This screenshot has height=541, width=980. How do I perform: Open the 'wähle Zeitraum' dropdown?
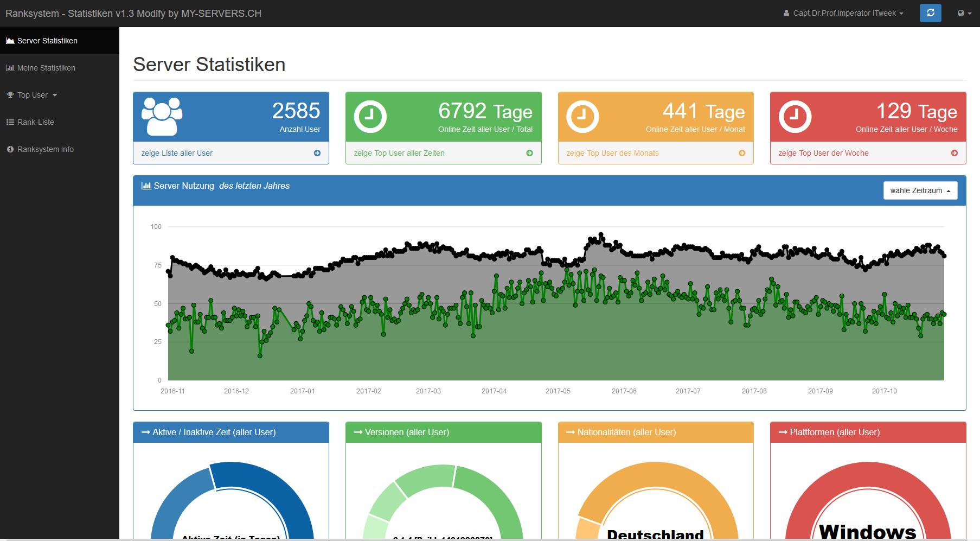[x=920, y=190]
